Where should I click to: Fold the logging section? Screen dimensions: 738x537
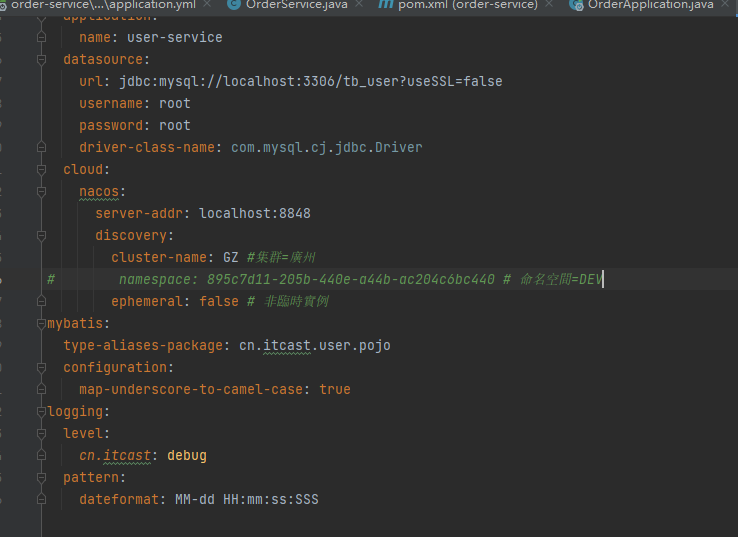point(41,412)
